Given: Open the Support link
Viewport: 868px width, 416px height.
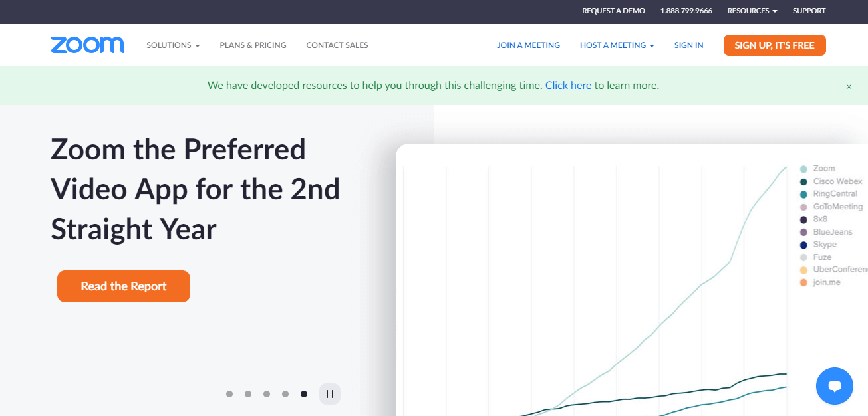Looking at the screenshot, I should (809, 11).
